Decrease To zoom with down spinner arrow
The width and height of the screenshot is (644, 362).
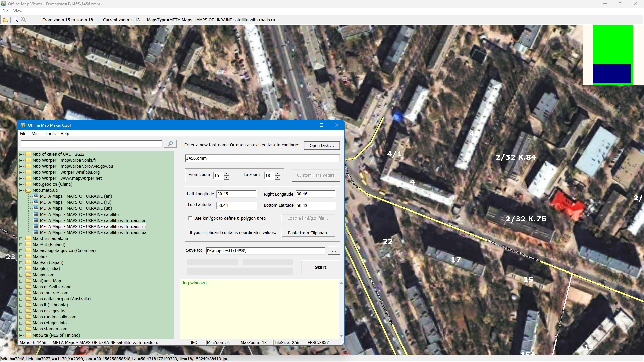click(278, 177)
